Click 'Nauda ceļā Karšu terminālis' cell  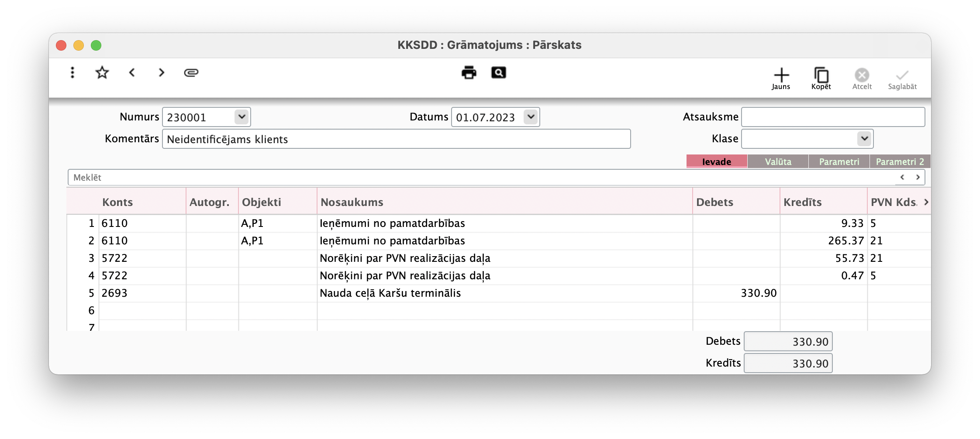coord(505,293)
